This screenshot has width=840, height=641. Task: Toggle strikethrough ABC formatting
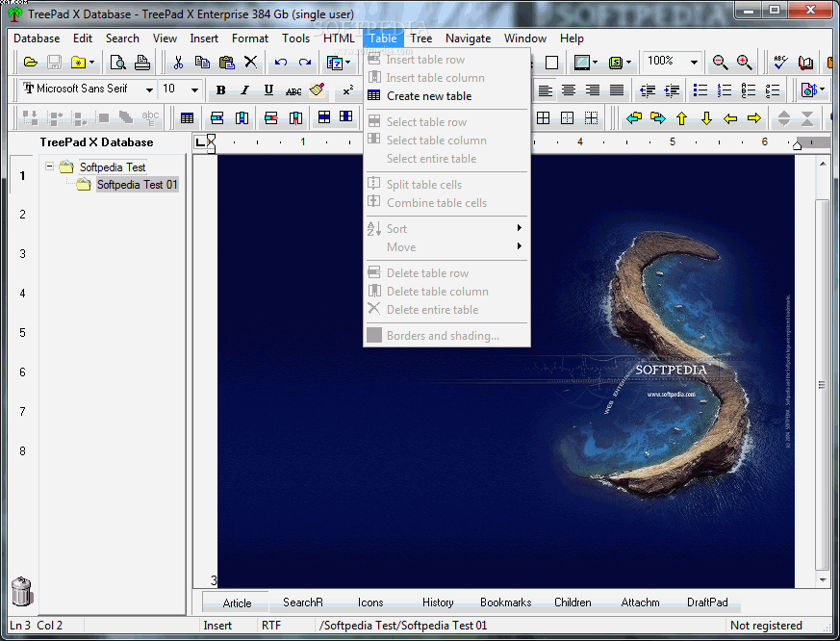click(293, 91)
